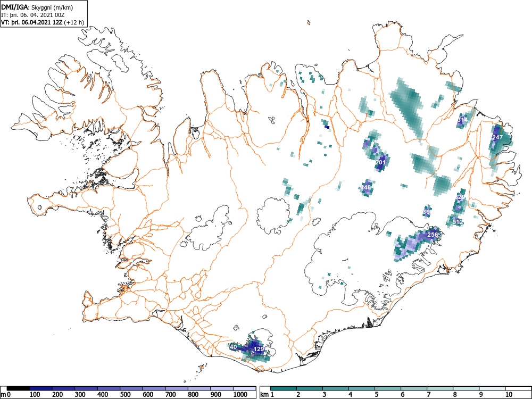
Task: Click the 'DMI/IGA: Skyggni (m/km)' title text
Action: (x=37, y=7)
